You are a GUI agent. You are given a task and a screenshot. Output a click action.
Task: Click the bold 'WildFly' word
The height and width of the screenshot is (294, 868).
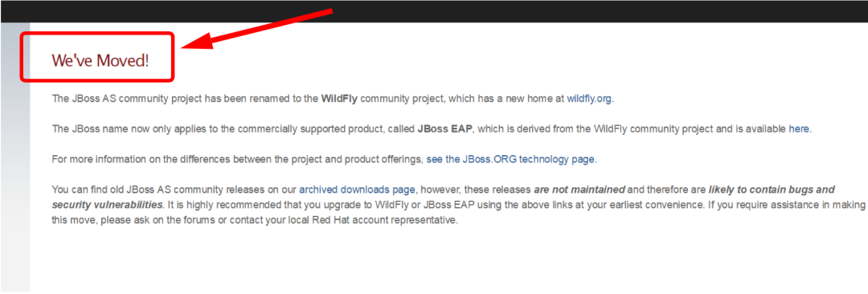click(339, 99)
